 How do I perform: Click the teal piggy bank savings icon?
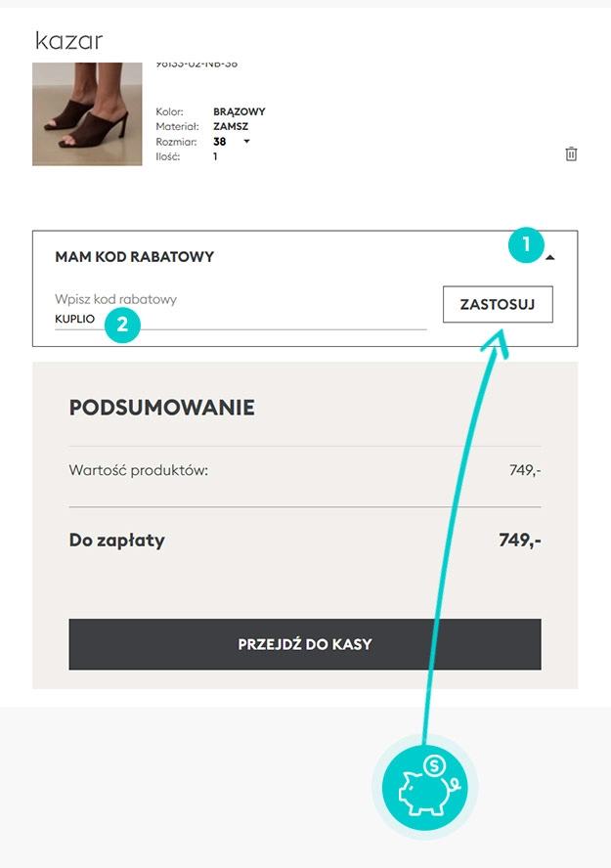tap(422, 787)
